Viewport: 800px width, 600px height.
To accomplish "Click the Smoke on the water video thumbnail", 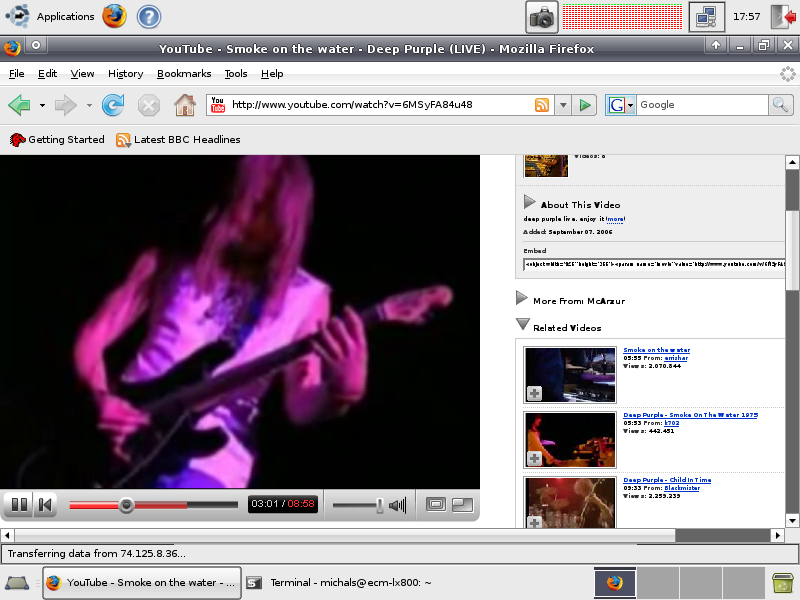I will click(570, 375).
